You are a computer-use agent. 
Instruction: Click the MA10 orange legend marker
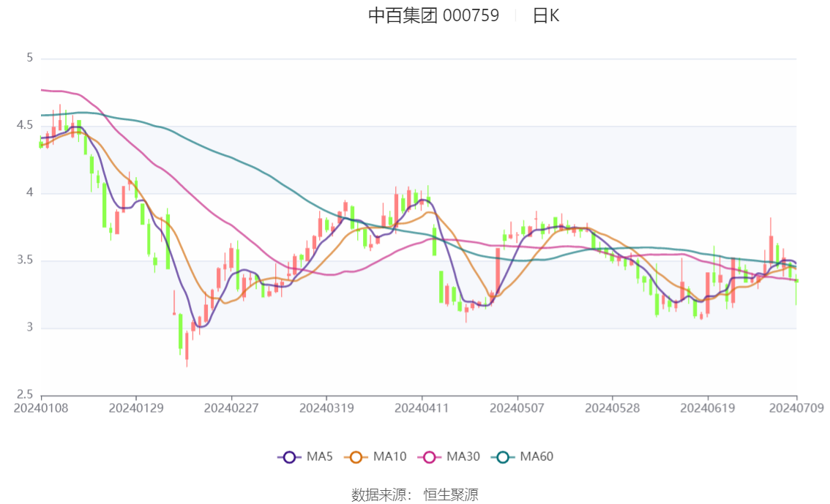[356, 457]
